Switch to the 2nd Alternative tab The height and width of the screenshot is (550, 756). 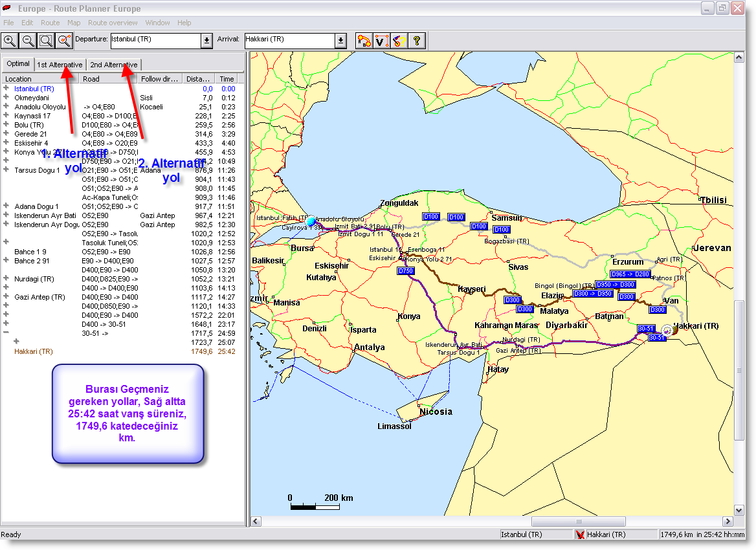click(114, 65)
